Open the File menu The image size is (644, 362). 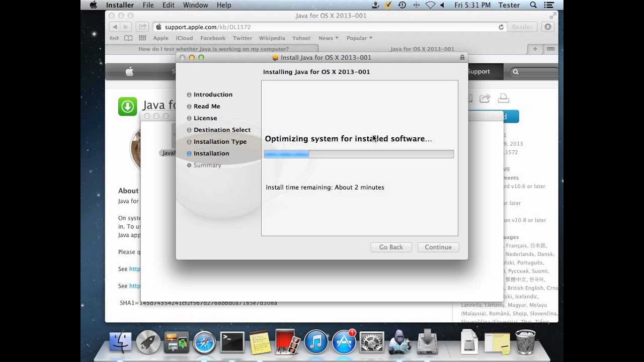tap(148, 5)
